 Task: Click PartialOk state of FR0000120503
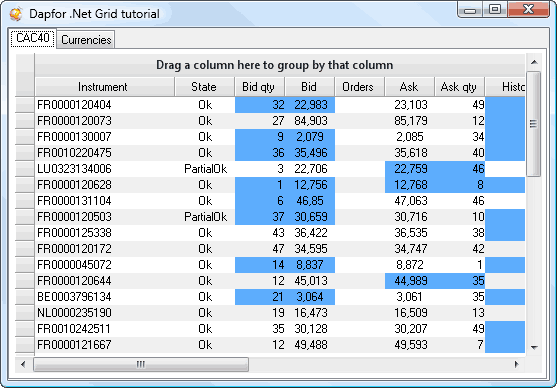pyautogui.click(x=205, y=217)
